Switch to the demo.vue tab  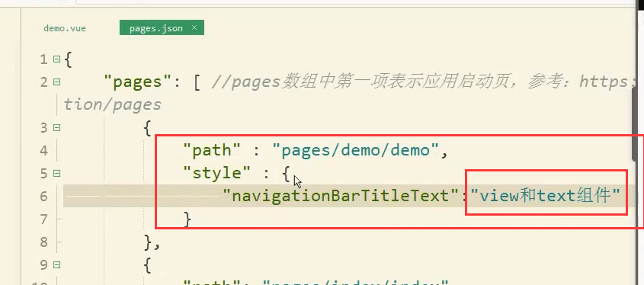pyautogui.click(x=65, y=28)
